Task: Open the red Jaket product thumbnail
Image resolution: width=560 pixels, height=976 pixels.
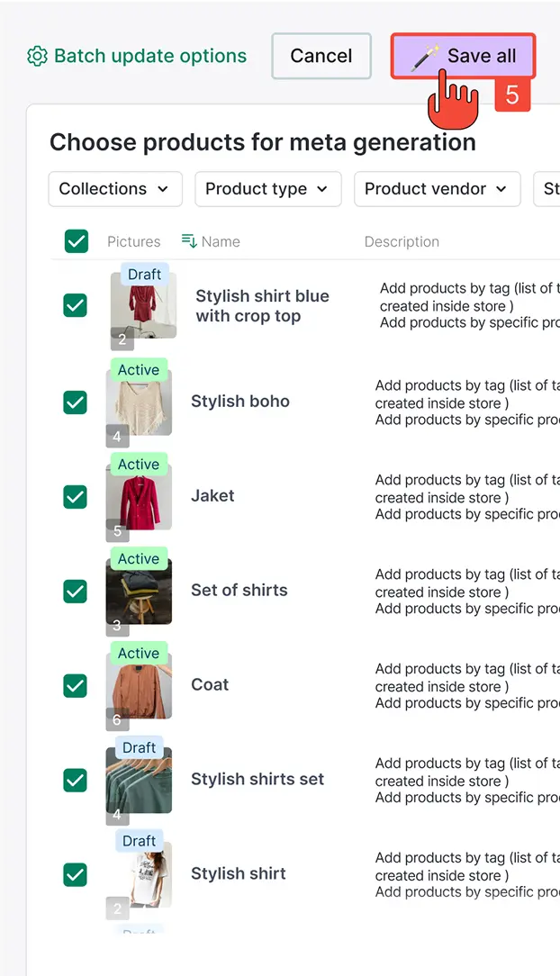Action: coord(139,497)
